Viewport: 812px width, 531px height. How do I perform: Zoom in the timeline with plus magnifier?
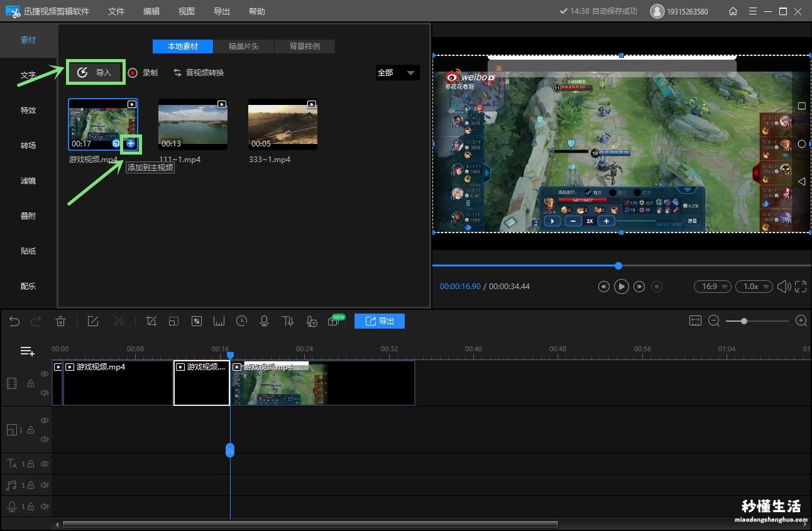(801, 321)
